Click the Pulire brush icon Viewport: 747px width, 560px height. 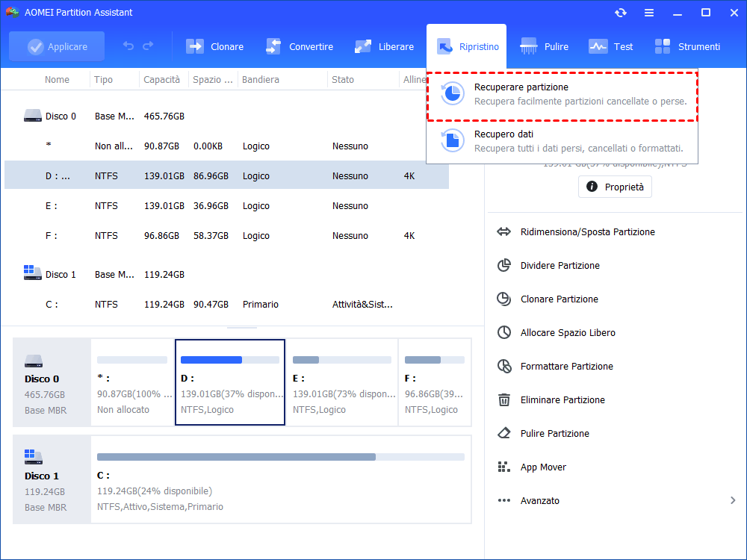(x=529, y=46)
